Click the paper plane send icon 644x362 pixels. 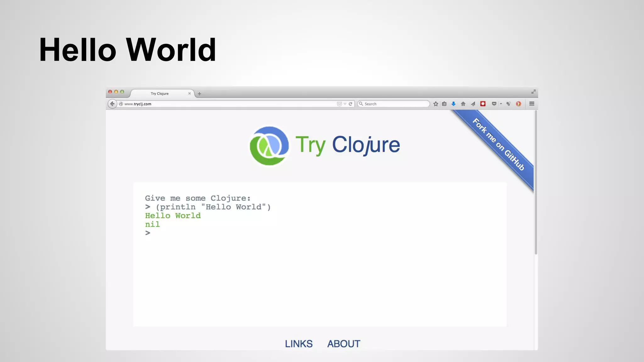pyautogui.click(x=473, y=104)
